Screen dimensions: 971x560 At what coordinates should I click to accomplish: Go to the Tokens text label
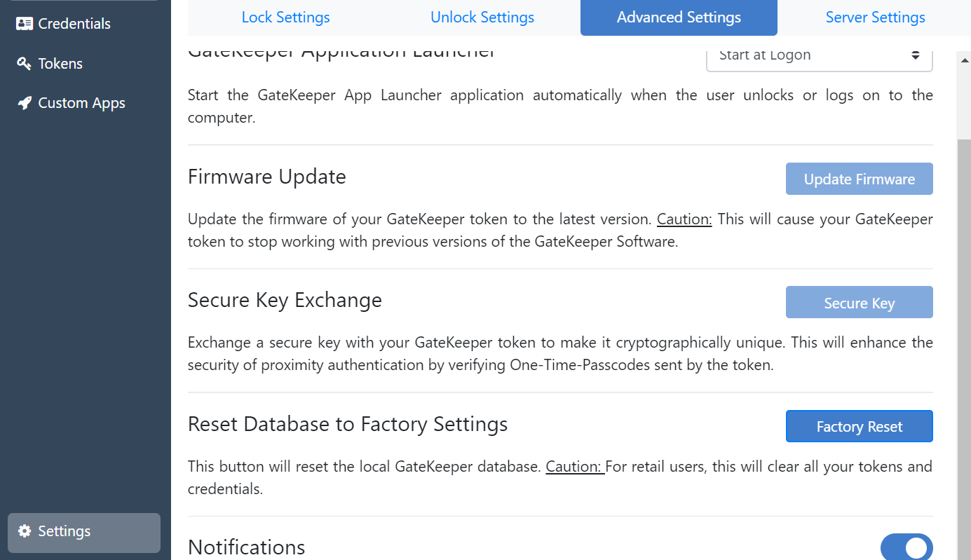point(60,64)
